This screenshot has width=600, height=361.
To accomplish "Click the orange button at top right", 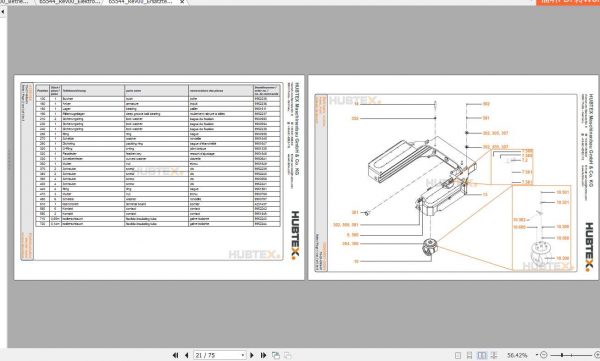I will 568,2.
